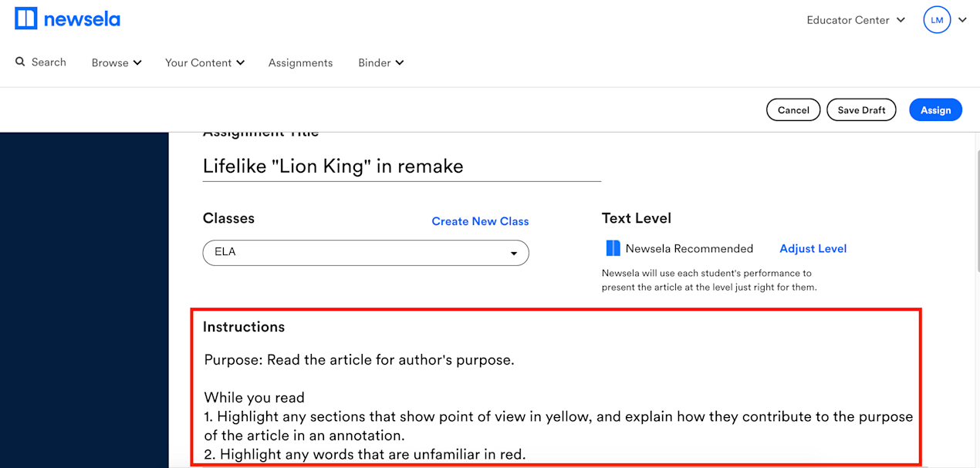Image resolution: width=980 pixels, height=468 pixels.
Task: Open the Educator Center dropdown
Action: [856, 20]
